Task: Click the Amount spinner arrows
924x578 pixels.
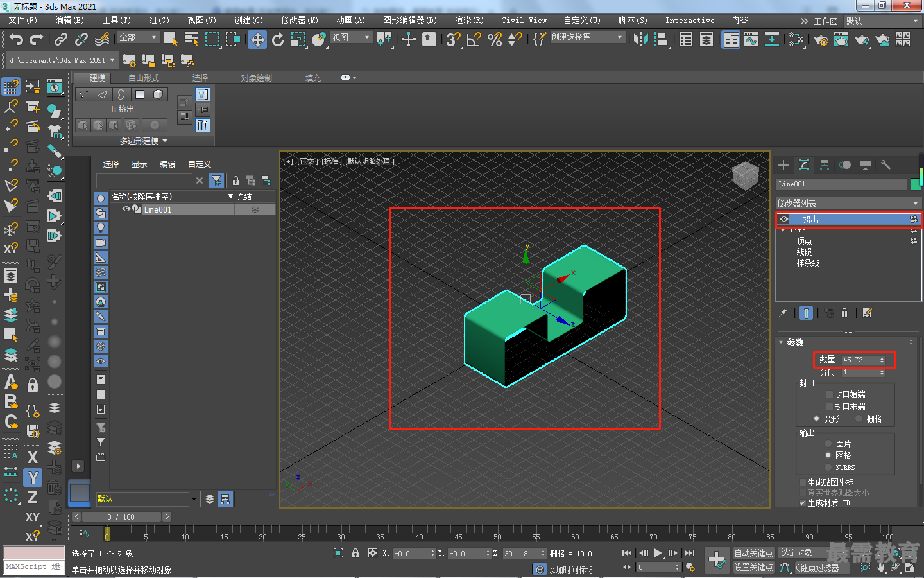Action: (x=882, y=360)
